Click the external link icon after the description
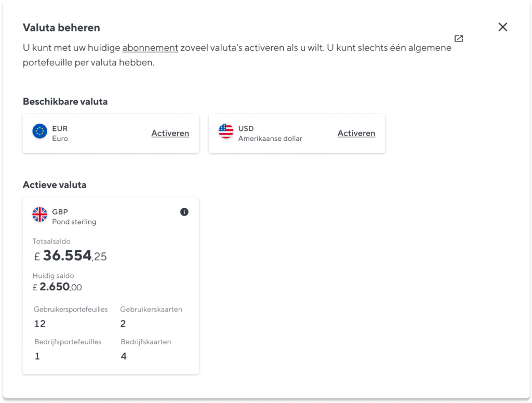 pos(459,38)
